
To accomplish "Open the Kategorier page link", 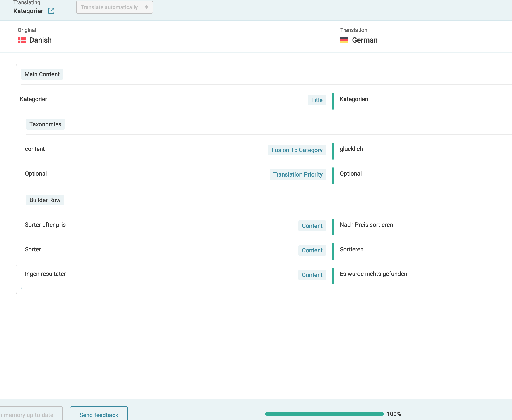I will [x=28, y=11].
